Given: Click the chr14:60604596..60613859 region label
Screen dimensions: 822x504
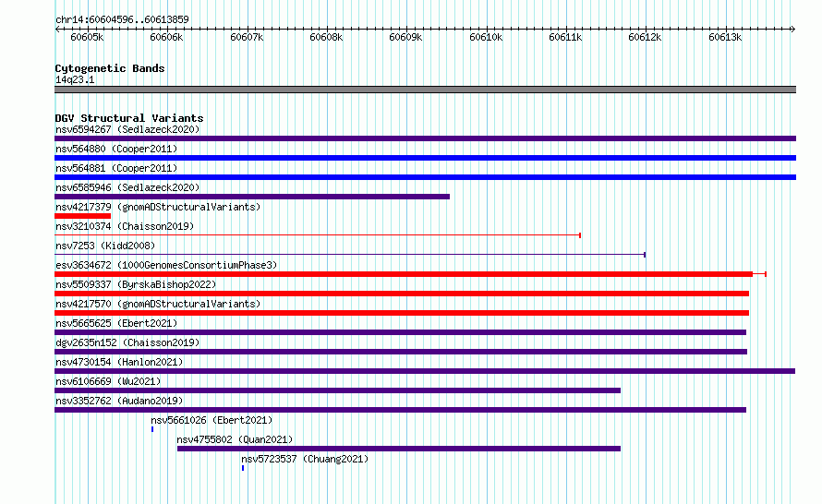Looking at the screenshot, I should (x=122, y=19).
